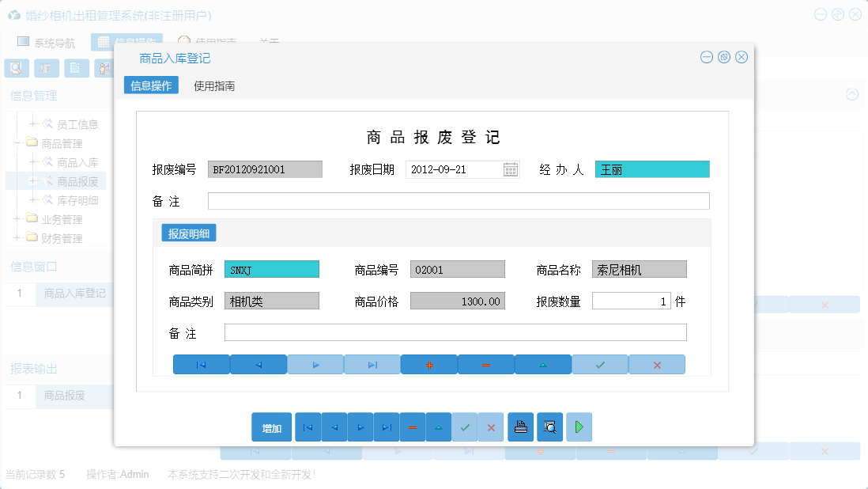Open the 系统导航 menu item
The image size is (868, 489).
pos(47,41)
